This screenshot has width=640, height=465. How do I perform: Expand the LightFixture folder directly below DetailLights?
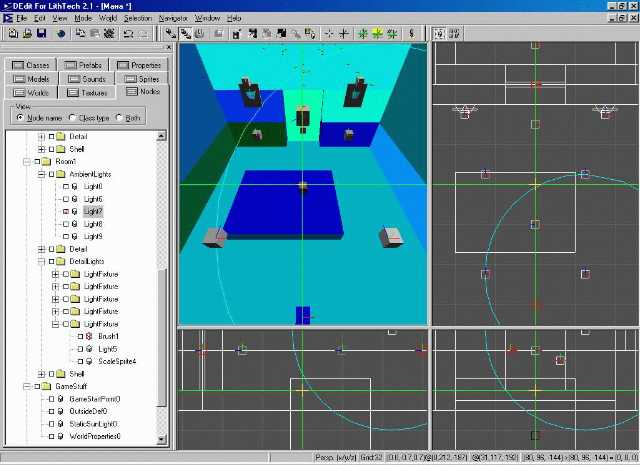pyautogui.click(x=56, y=274)
